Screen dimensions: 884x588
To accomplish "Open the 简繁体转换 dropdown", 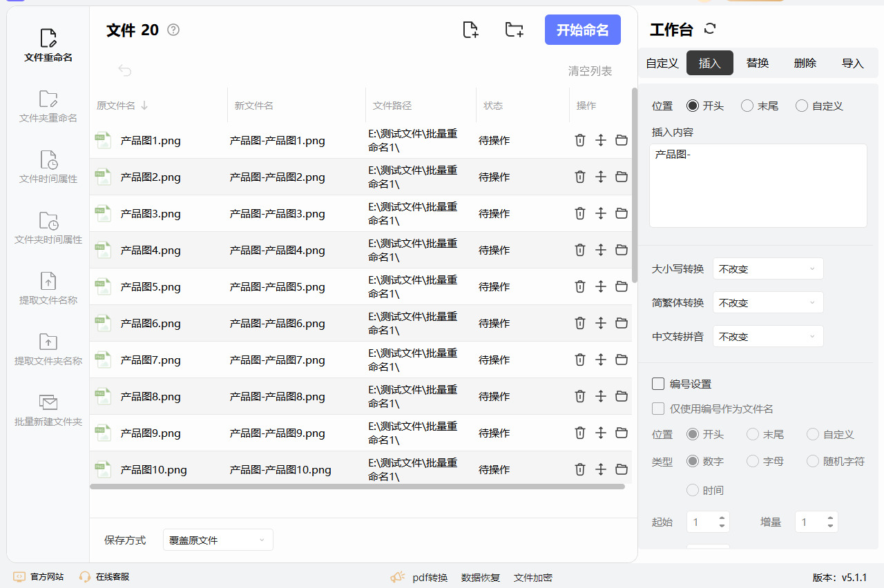I will [768, 302].
